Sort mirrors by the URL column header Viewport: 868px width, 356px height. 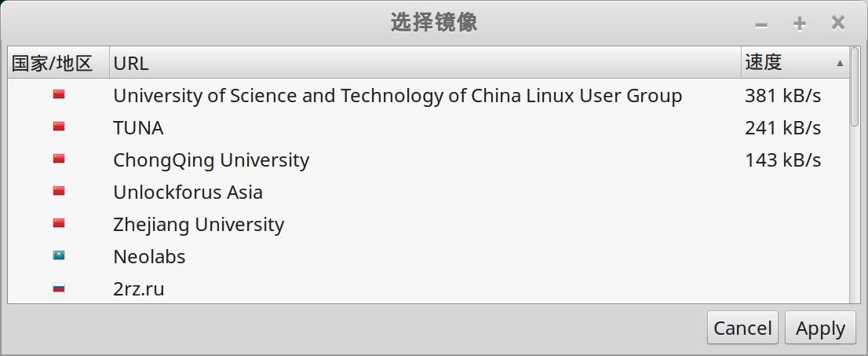[424, 63]
